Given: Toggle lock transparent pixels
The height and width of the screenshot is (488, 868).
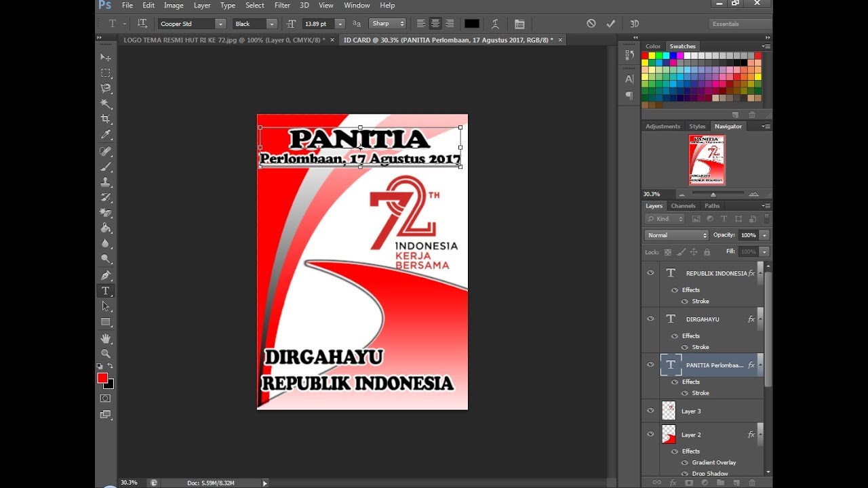Looking at the screenshot, I should [x=668, y=252].
